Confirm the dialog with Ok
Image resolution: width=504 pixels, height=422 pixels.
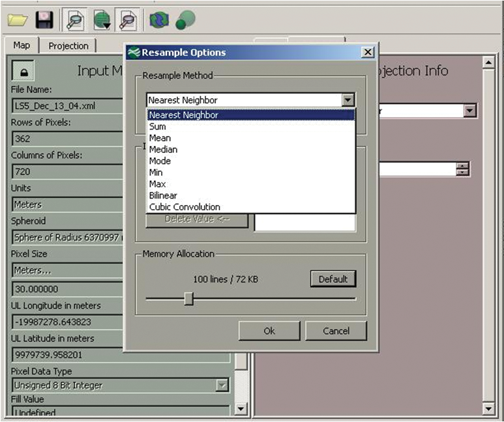click(x=269, y=331)
